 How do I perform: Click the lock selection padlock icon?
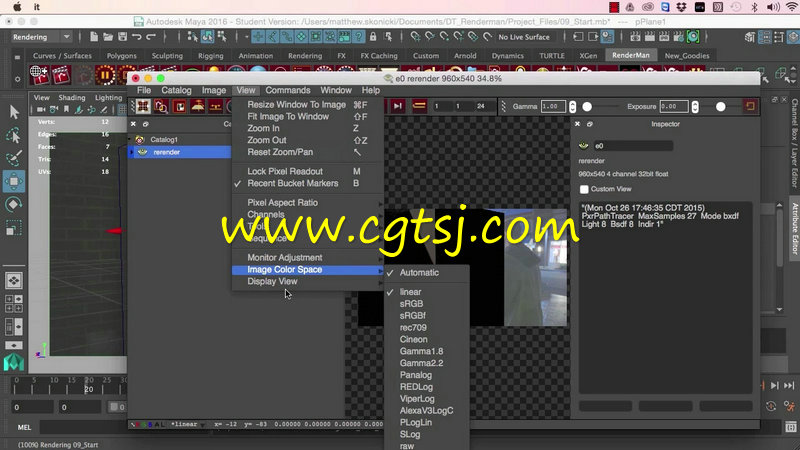(x=373, y=37)
